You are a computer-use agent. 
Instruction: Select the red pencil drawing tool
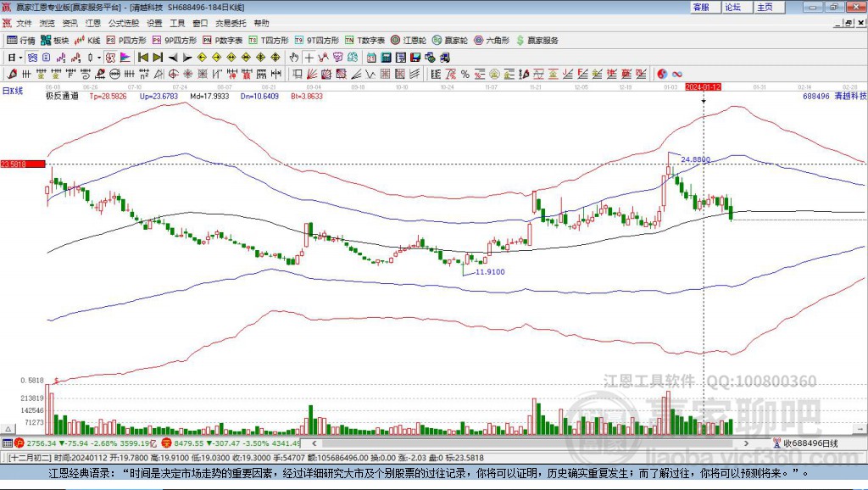click(x=12, y=75)
